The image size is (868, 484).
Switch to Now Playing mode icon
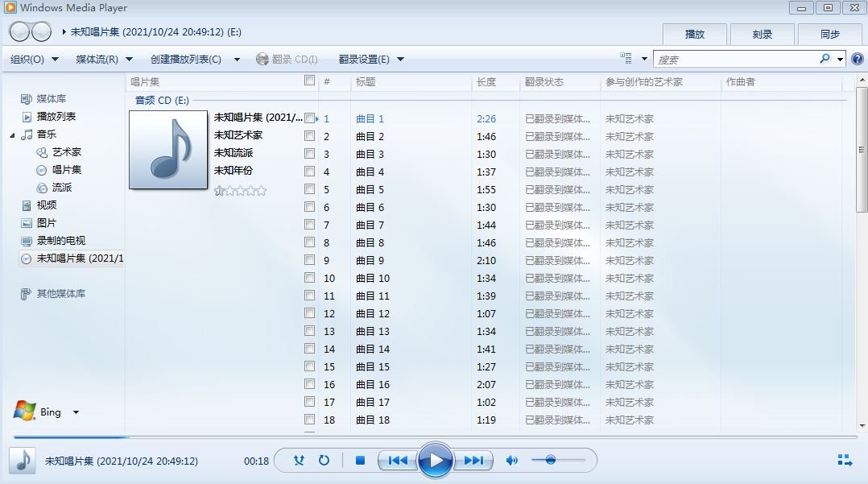coord(845,461)
